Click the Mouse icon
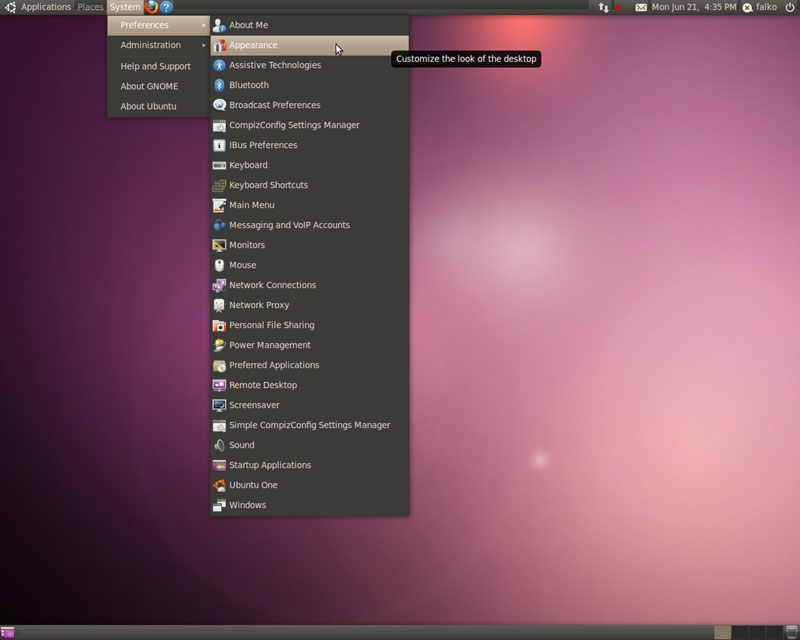Viewport: 800px width, 640px height. pyautogui.click(x=219, y=265)
